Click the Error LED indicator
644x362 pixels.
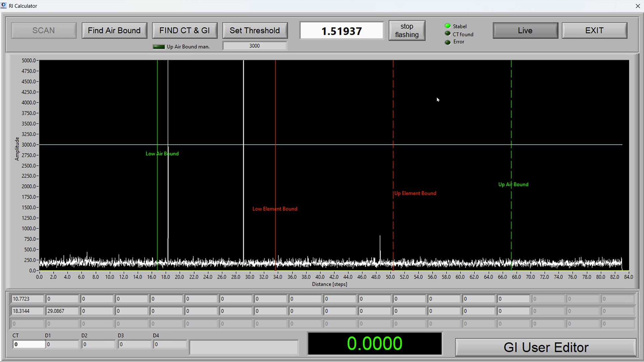447,42
